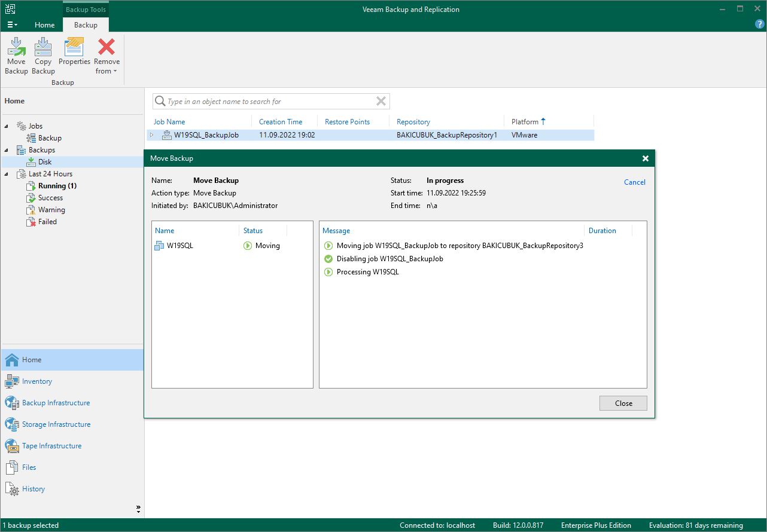Image resolution: width=767 pixels, height=532 pixels.
Task: Open the help question mark icon
Action: [x=760, y=25]
